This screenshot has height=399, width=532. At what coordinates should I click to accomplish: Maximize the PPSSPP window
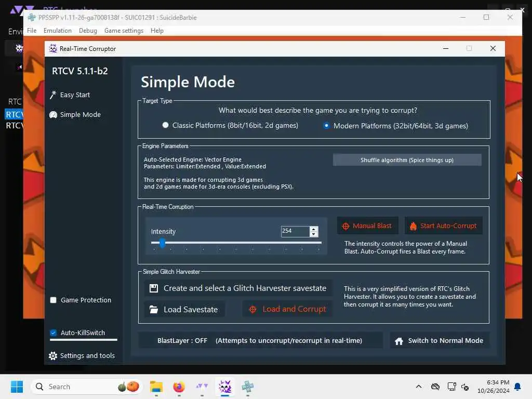486,17
